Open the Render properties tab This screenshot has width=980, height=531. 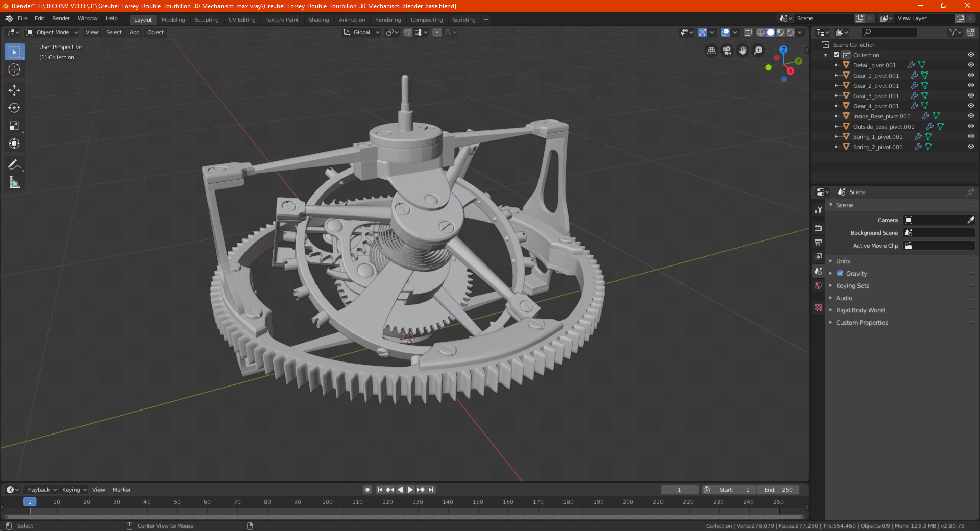[818, 228]
